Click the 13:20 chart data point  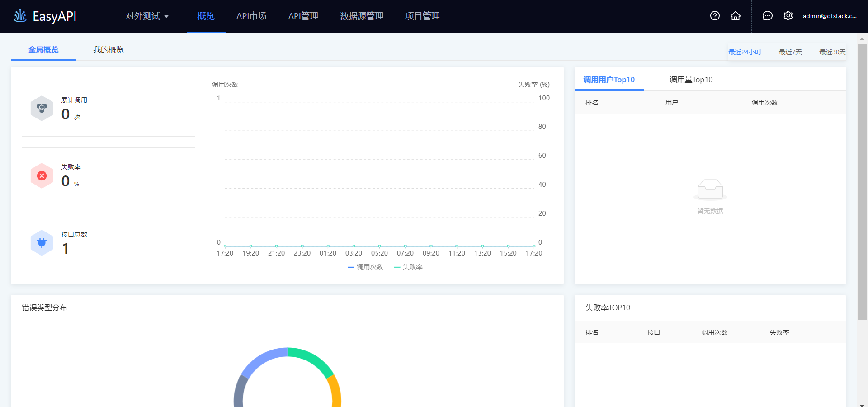coord(482,246)
